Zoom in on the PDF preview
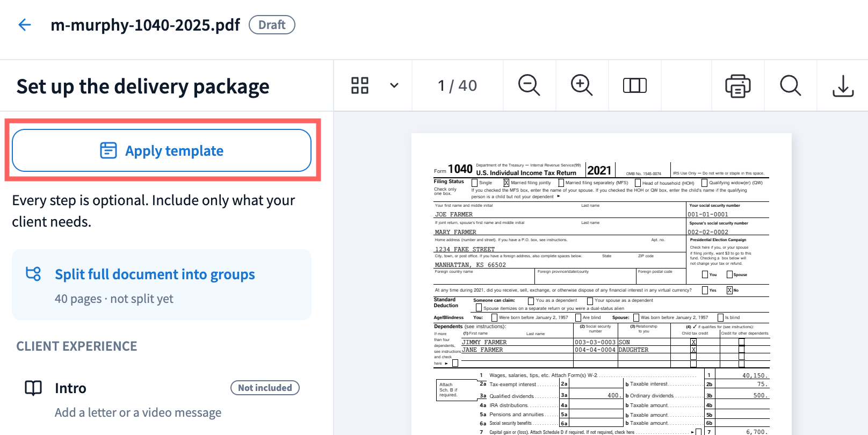The height and width of the screenshot is (435, 868). click(x=582, y=85)
